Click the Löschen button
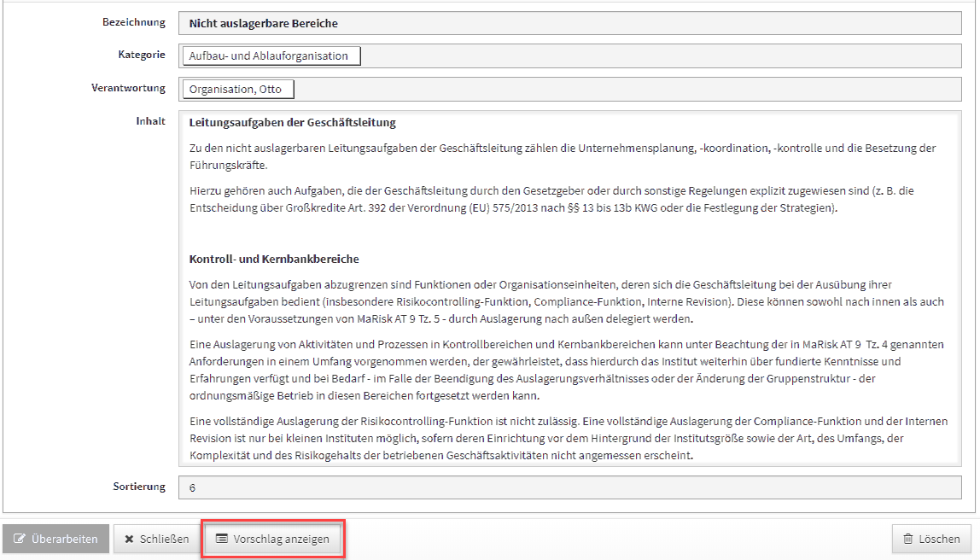Screen dimensions: 980x560 [930, 539]
